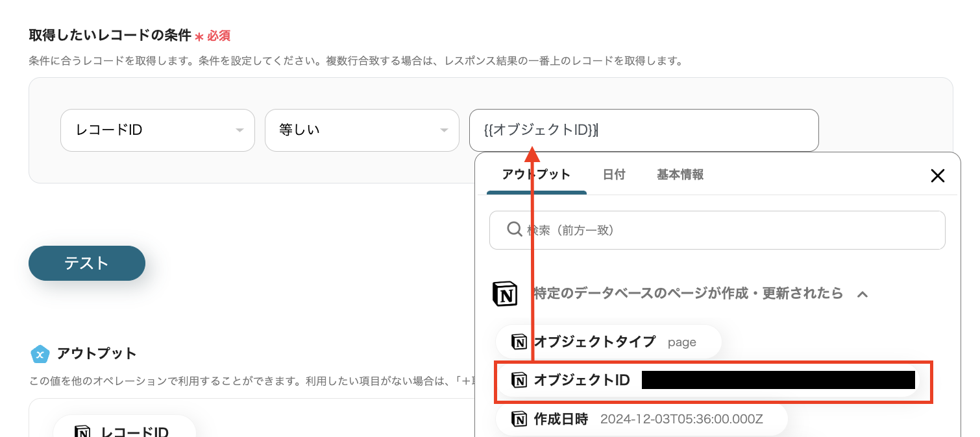
Task: Click the Notion icon on オブジェクトタイプ item
Action: coord(519,342)
